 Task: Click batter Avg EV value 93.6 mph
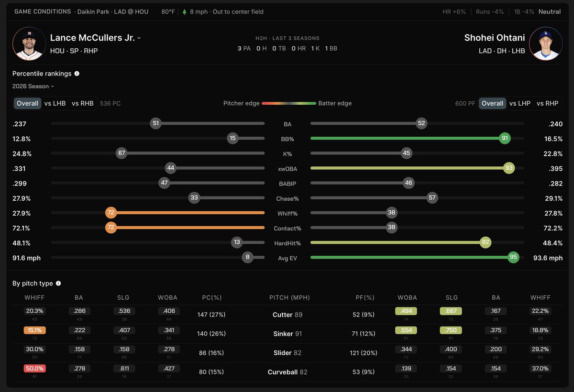point(548,258)
